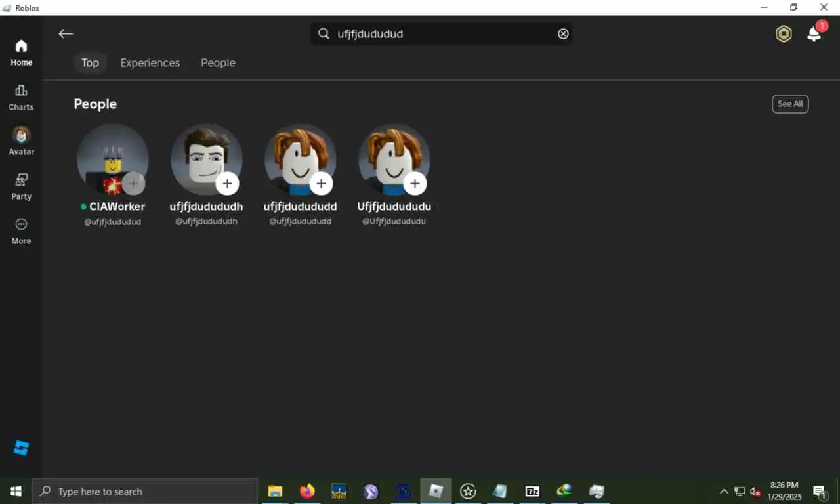This screenshot has height=504, width=840.
Task: Click the ufjfjdudududd display name
Action: [x=300, y=207]
